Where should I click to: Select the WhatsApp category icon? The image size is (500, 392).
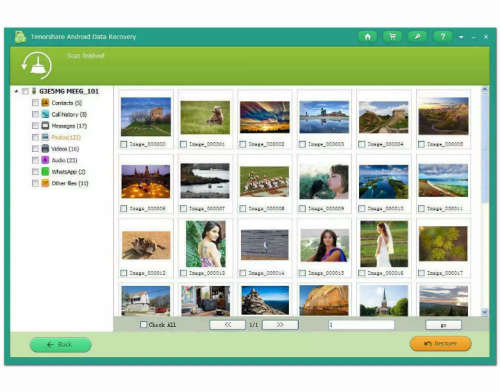[45, 172]
